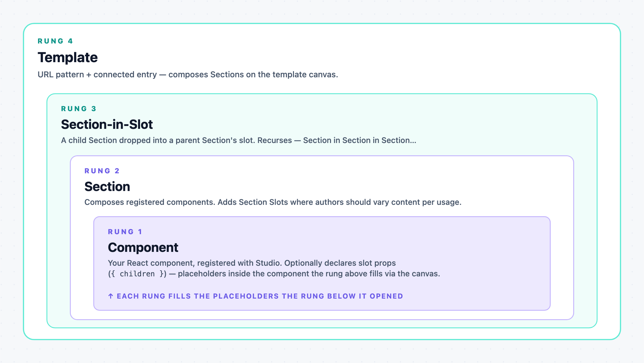The width and height of the screenshot is (644, 363).
Task: Click the EACH RUNG FILLS THE PLACEHOLDERS caption
Action: click(255, 296)
